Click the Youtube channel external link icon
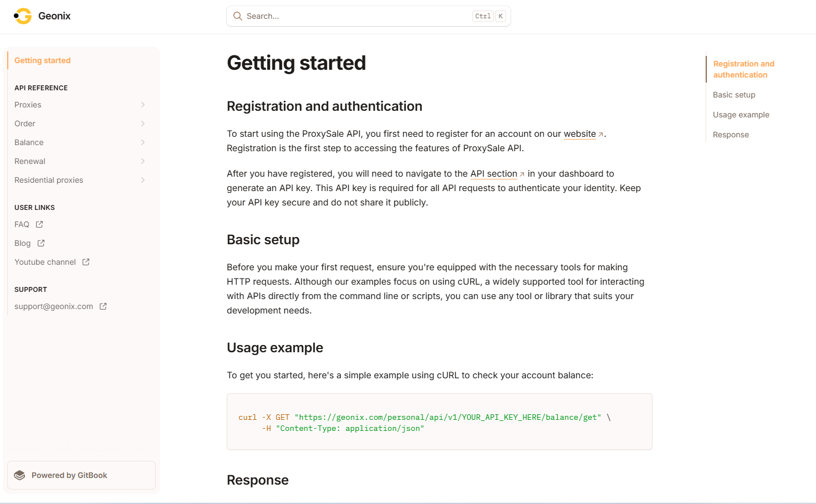The width and height of the screenshot is (816, 504). 86,262
